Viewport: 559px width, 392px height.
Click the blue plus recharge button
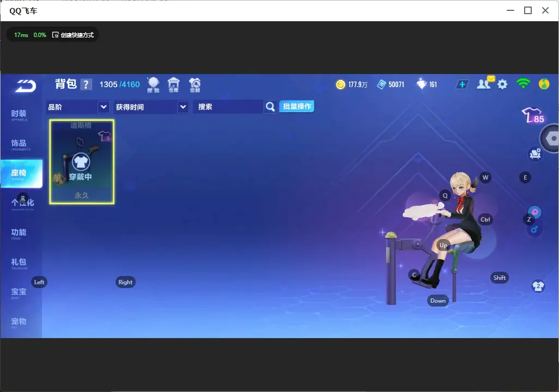[462, 84]
